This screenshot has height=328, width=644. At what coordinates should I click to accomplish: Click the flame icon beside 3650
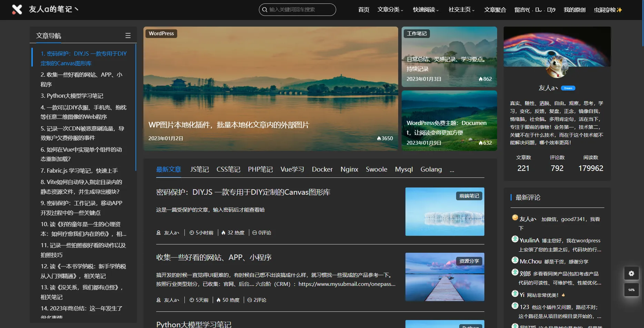[379, 138]
